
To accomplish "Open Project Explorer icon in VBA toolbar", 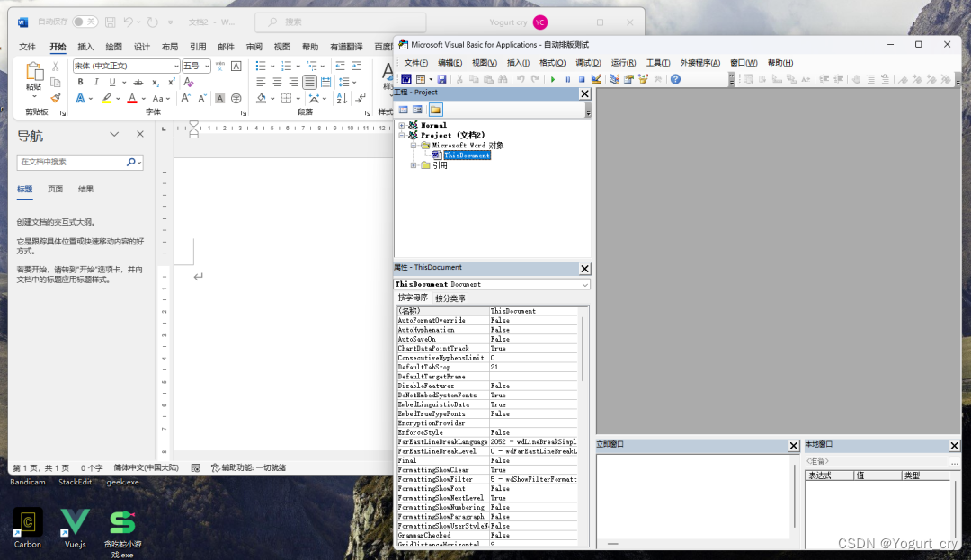I will pyautogui.click(x=614, y=79).
